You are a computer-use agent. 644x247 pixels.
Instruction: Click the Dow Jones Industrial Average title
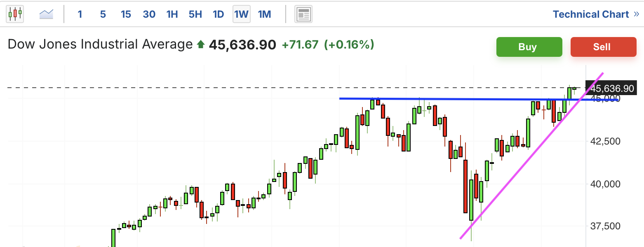100,44
